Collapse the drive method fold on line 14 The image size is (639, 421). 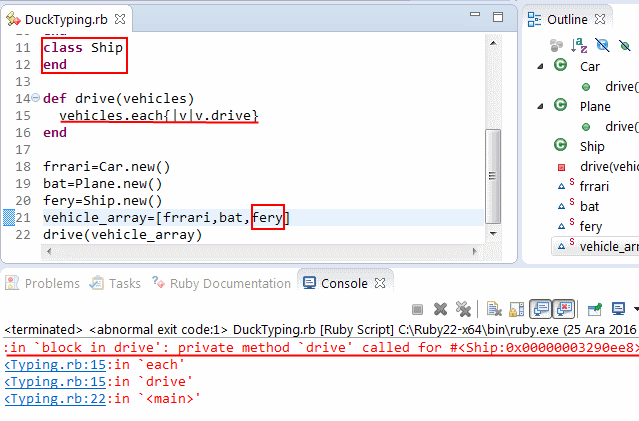click(36, 98)
